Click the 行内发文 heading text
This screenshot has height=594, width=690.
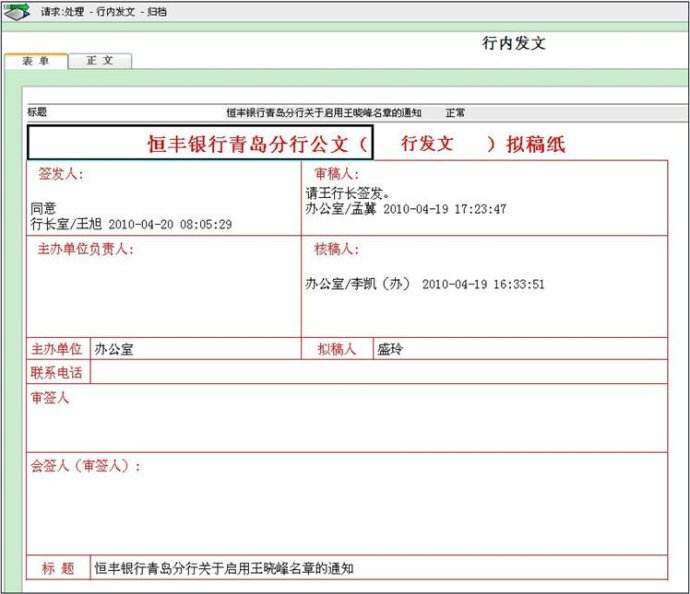pyautogui.click(x=514, y=43)
